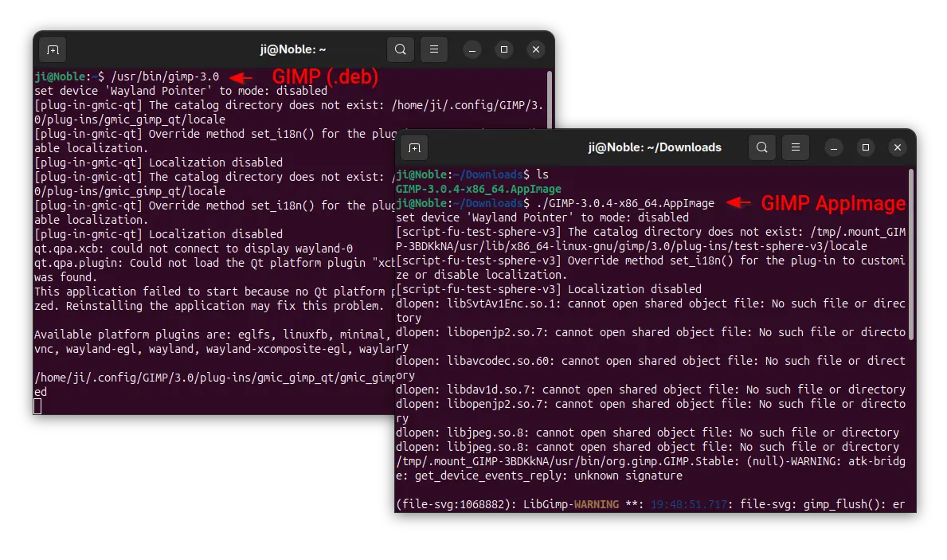Close the Downloads terminal window
947x560 pixels.
coord(898,147)
